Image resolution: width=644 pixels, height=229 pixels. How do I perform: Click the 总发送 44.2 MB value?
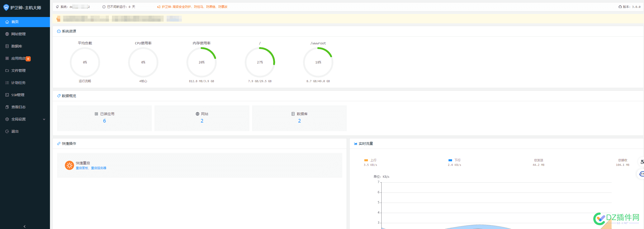(x=539, y=165)
